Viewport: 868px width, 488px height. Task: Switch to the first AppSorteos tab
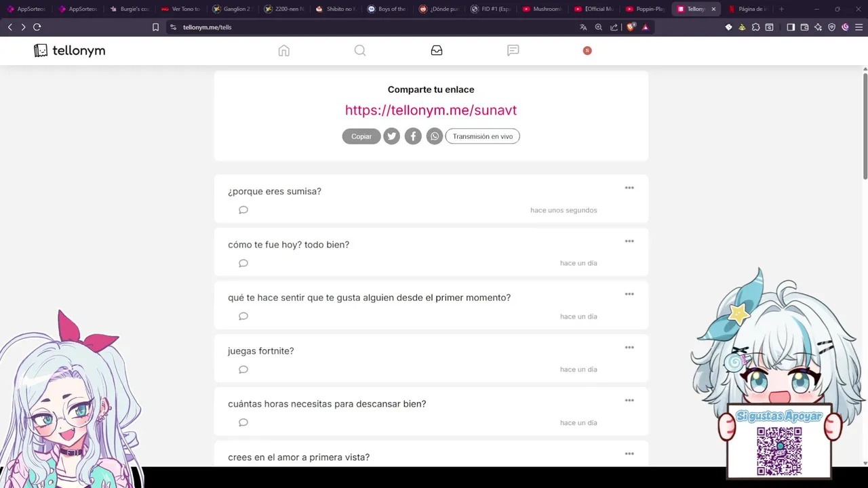pyautogui.click(x=26, y=9)
